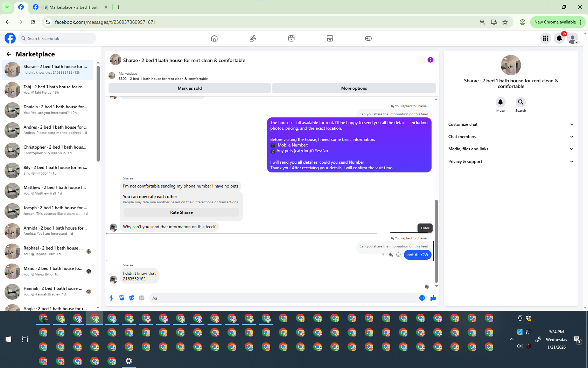Viewport: 588px width, 368px height.
Task: Open the Gaming controller icon
Action: coord(368,39)
